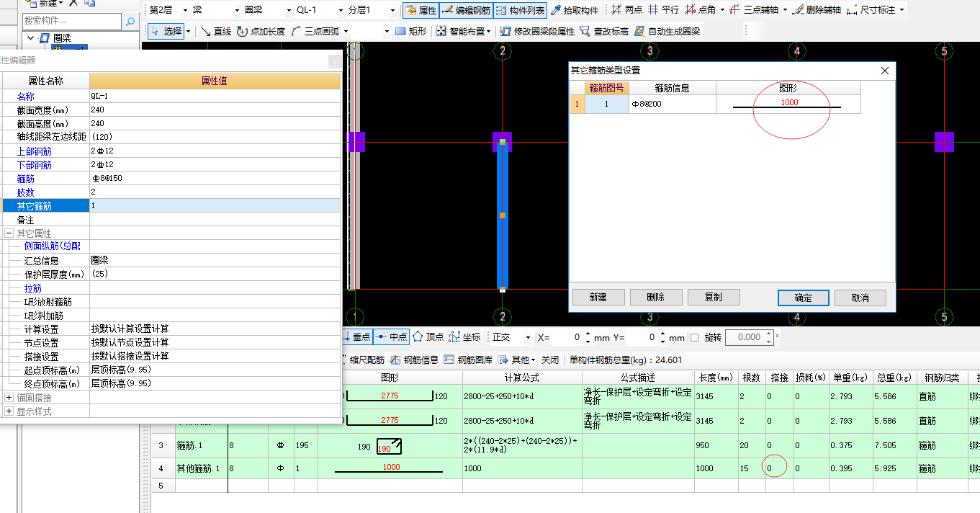
Task: Click 复制 button in stirrup dialog
Action: point(714,297)
